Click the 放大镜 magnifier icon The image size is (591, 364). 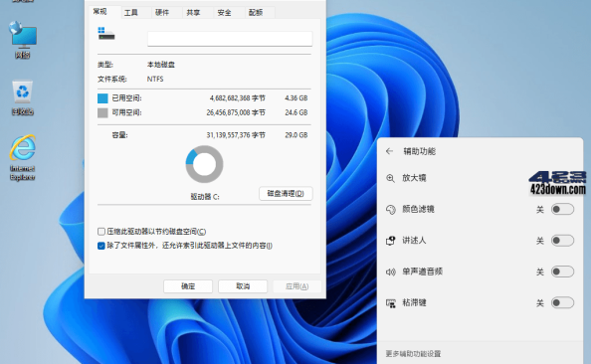coord(390,178)
